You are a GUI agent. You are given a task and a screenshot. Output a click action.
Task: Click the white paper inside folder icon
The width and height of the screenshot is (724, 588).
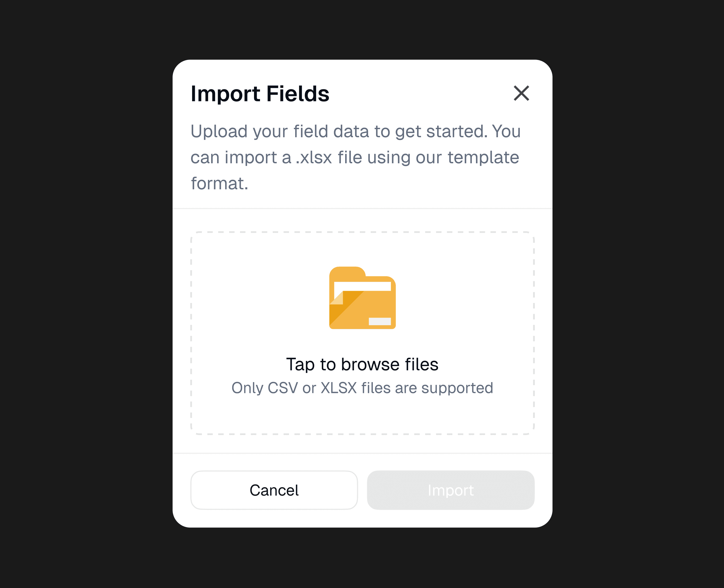[362, 287]
